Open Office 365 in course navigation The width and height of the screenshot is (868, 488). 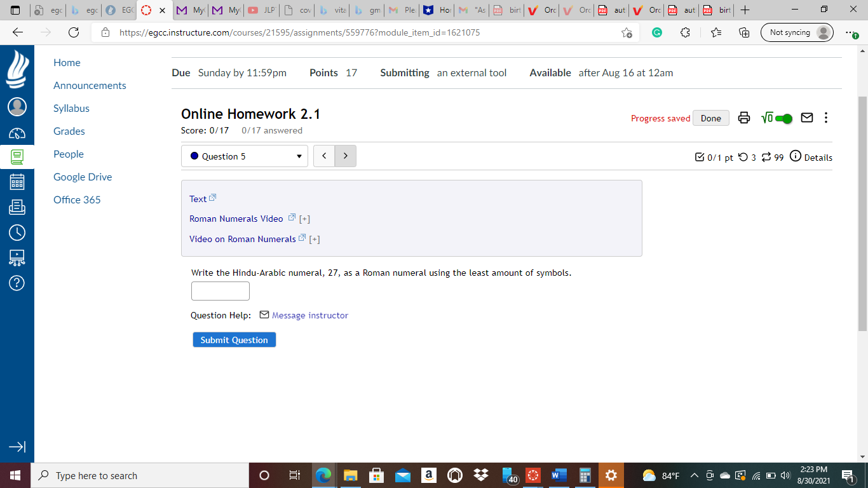[77, 200]
